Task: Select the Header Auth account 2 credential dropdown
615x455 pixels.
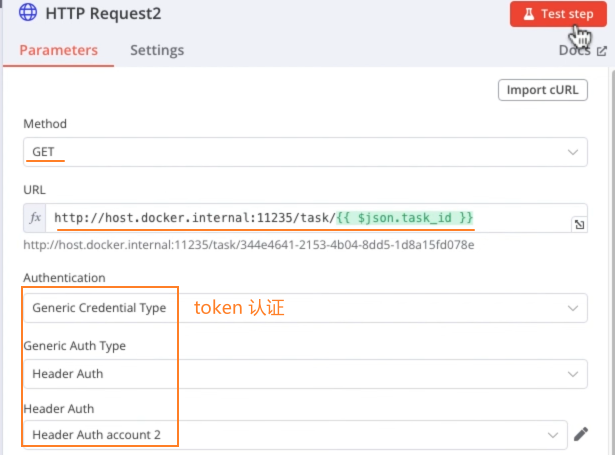Action: click(290, 435)
